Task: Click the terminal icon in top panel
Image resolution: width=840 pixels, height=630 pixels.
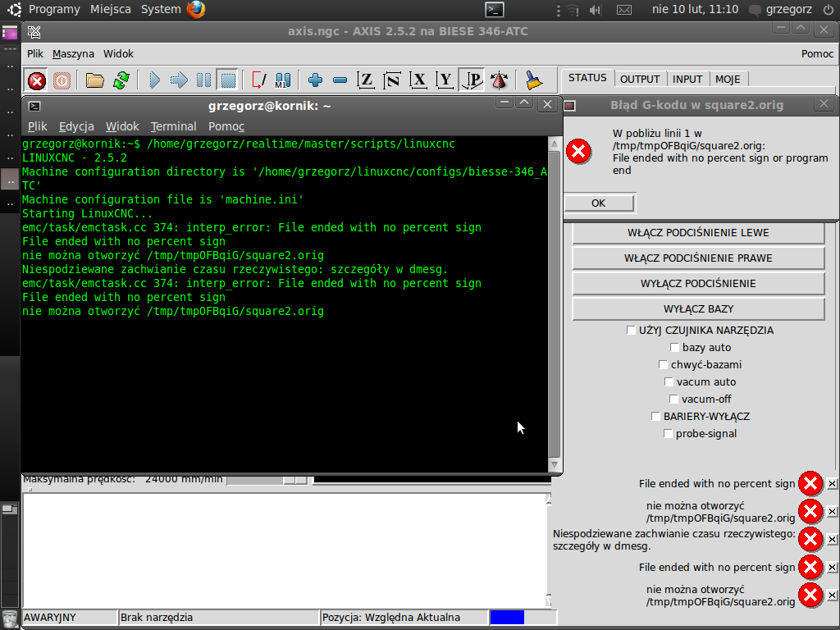Action: tap(495, 9)
